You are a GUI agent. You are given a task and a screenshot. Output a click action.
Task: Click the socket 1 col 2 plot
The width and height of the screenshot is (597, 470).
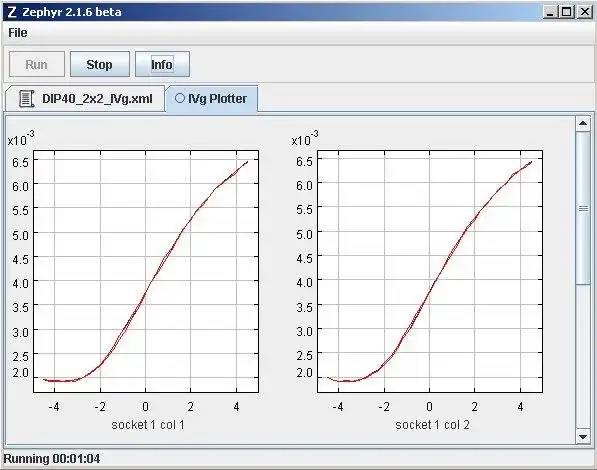(x=430, y=271)
